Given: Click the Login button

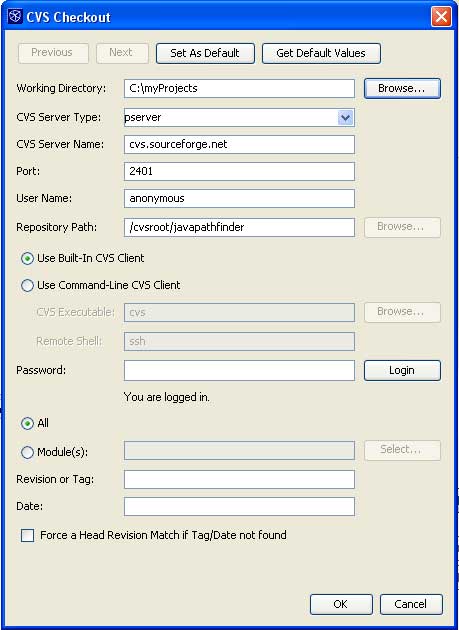Looking at the screenshot, I should (x=402, y=370).
